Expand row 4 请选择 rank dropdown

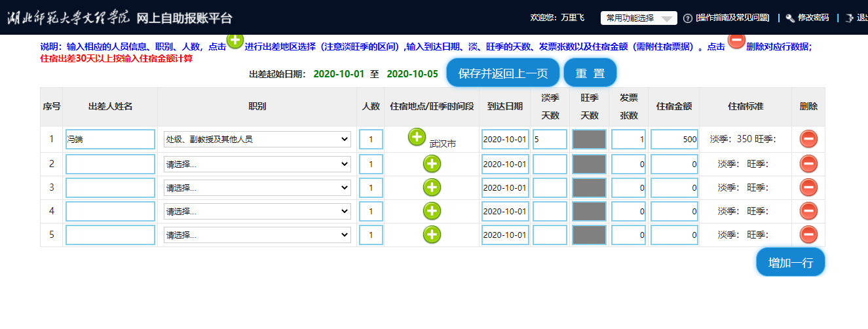pyautogui.click(x=257, y=211)
